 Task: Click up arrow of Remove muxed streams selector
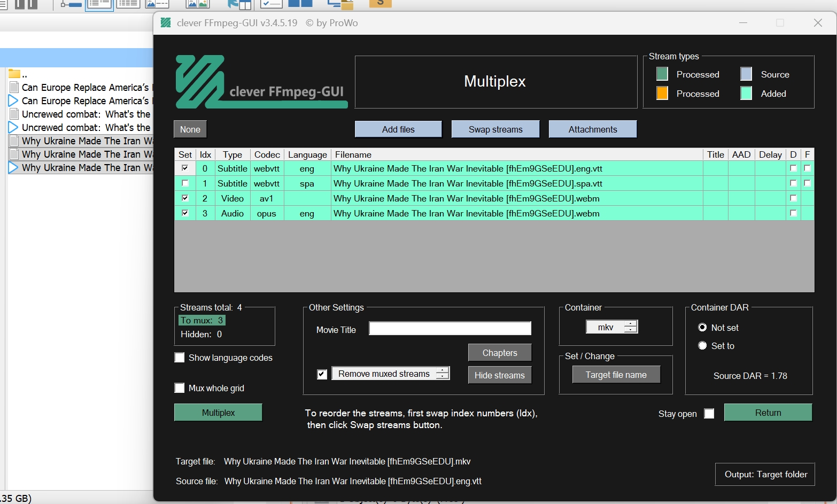point(443,370)
